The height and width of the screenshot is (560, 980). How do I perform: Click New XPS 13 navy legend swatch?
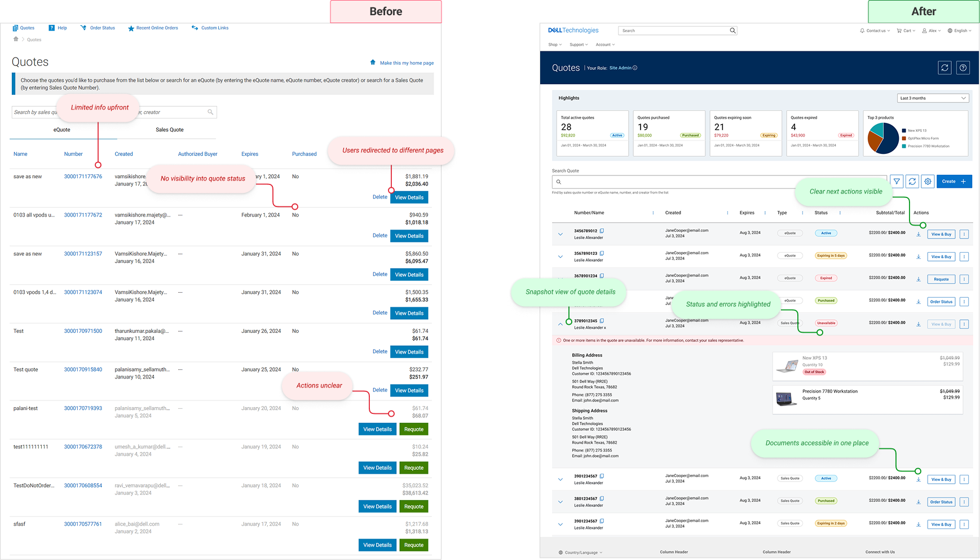[x=904, y=130]
